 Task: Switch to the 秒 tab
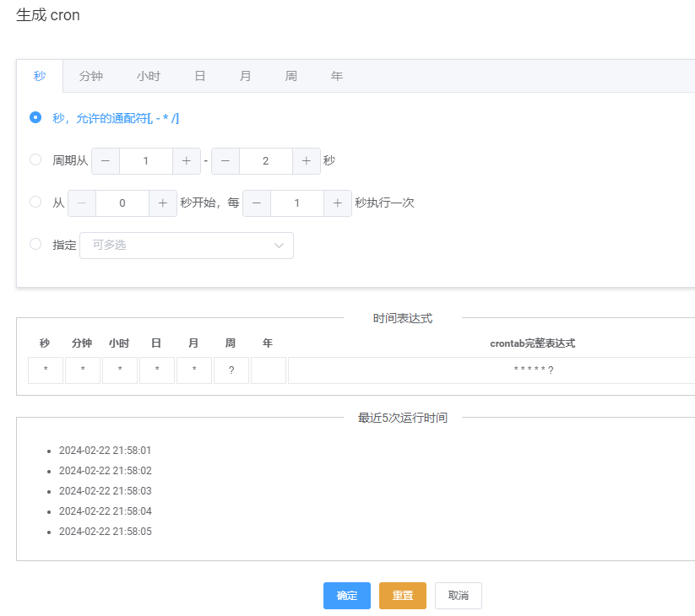(x=40, y=76)
